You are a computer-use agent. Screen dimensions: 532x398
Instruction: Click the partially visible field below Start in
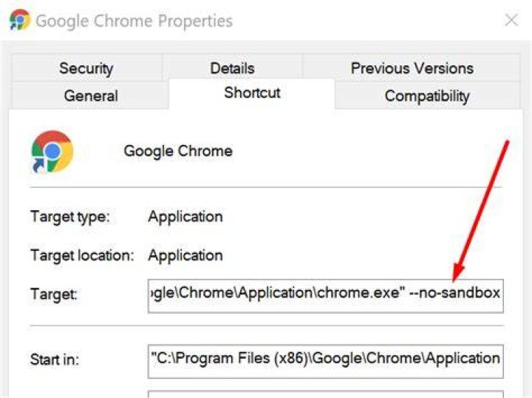pyautogui.click(x=326, y=394)
